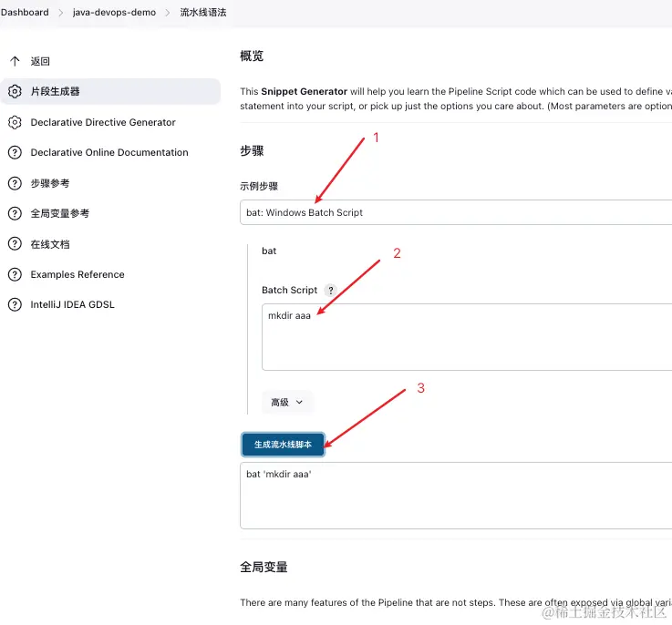672x625 pixels.
Task: Click the gear icon for 片段生成器
Action: click(15, 91)
